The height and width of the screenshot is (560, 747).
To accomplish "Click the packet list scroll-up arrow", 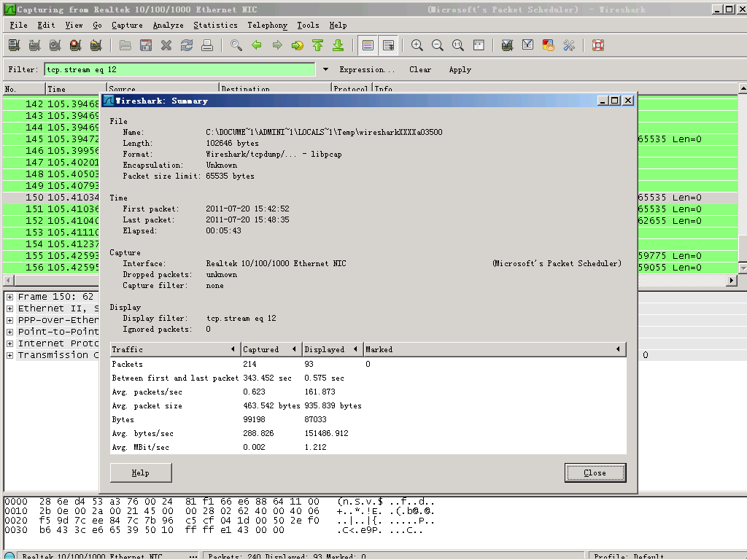I will coord(742,88).
